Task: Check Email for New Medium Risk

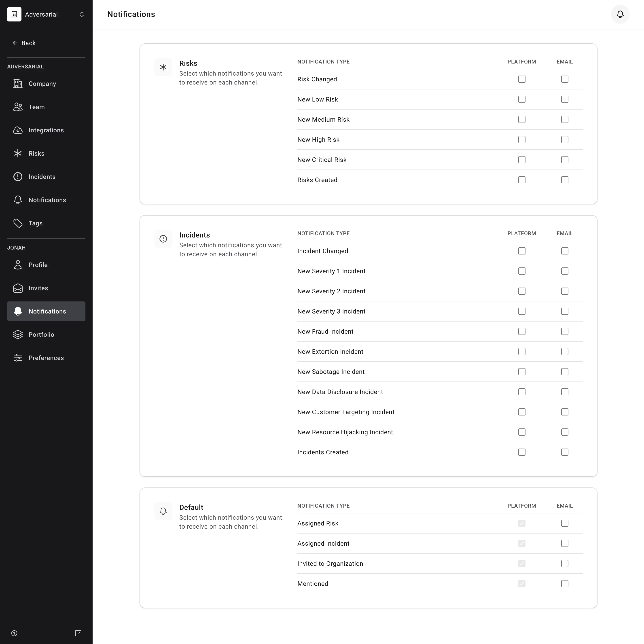Action: (565, 120)
